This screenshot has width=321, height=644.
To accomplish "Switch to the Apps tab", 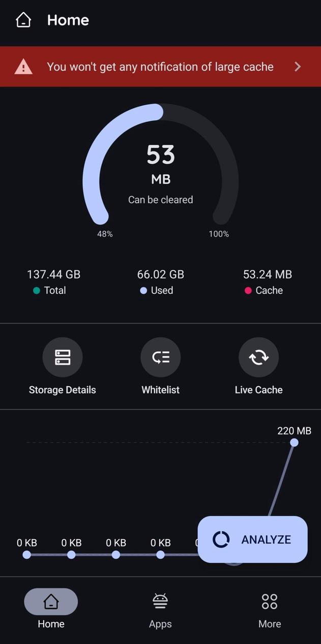I will pos(160,610).
